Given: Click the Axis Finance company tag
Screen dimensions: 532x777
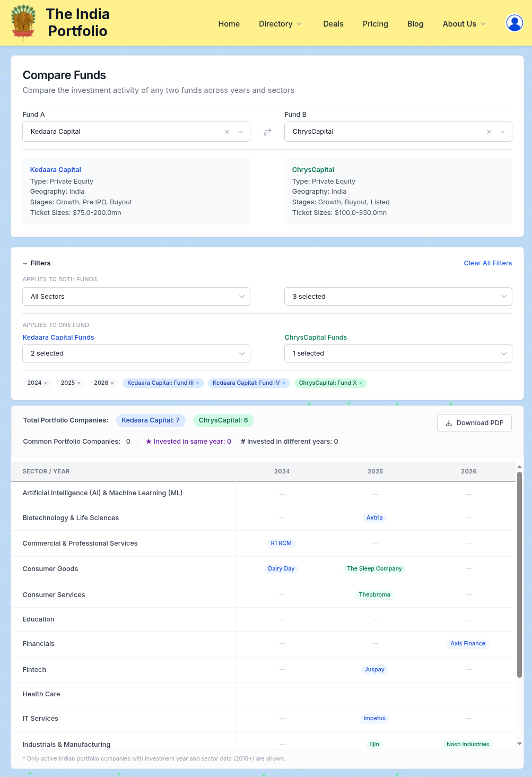Looking at the screenshot, I should pos(468,644).
